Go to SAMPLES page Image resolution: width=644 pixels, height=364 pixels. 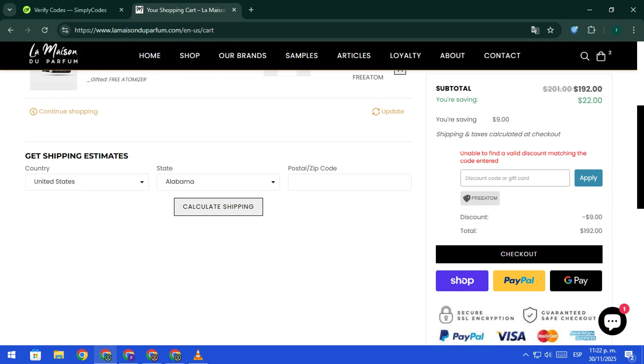tap(302, 56)
